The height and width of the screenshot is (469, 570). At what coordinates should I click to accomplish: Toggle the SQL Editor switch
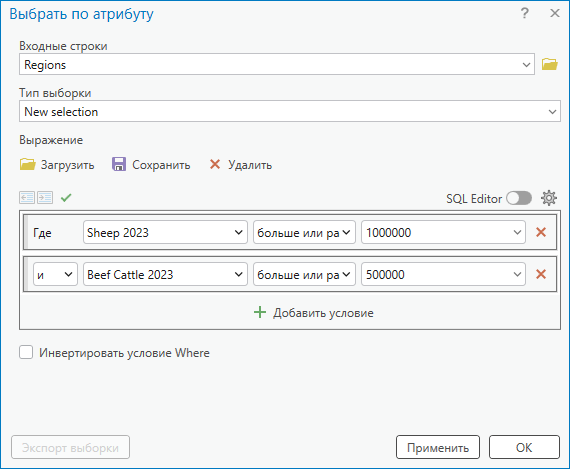519,198
